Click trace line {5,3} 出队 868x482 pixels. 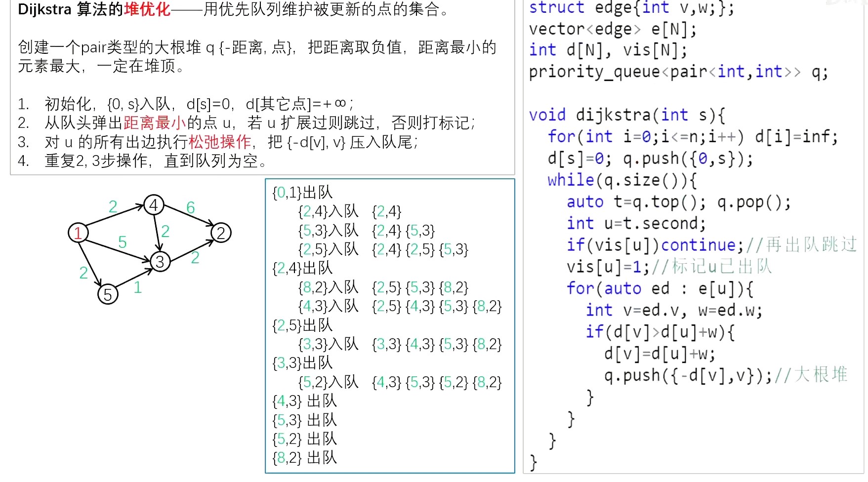(304, 420)
